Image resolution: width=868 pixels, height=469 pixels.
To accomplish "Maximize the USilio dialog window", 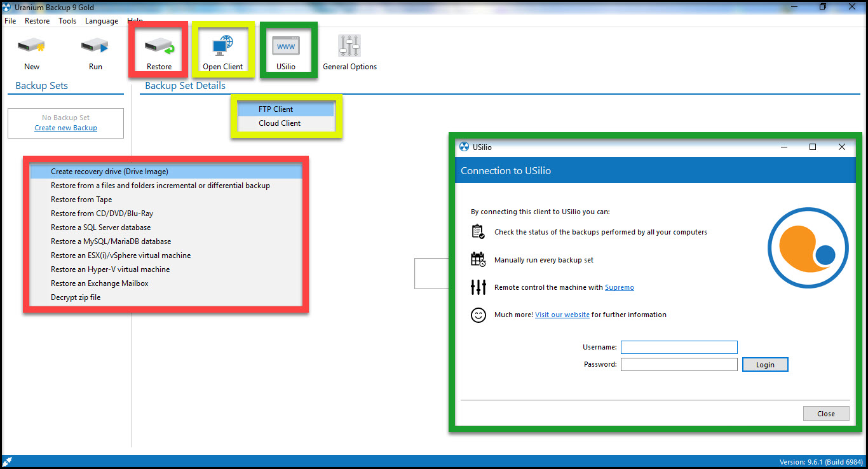I will 813,147.
